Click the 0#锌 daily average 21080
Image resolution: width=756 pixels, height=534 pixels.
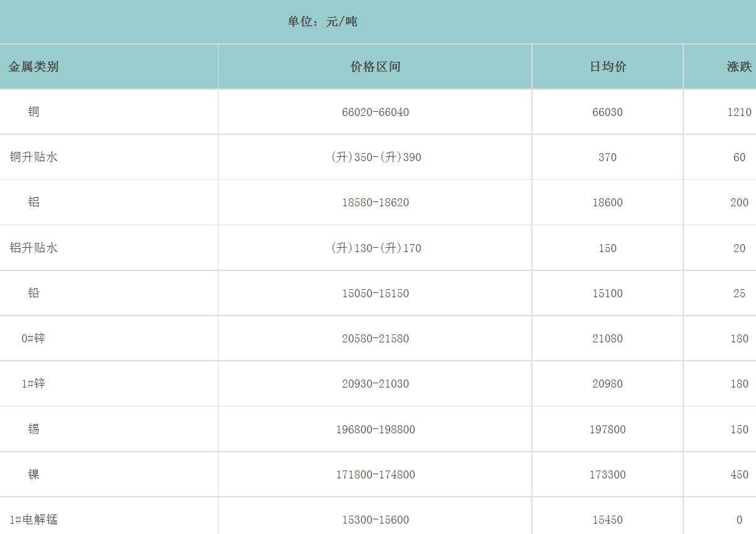[608, 339]
